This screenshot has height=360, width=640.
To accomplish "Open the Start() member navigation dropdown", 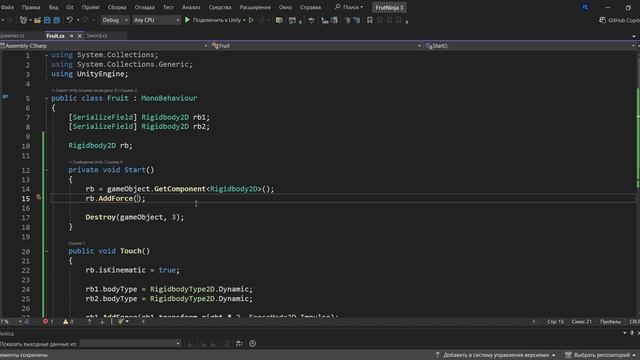I will tap(530, 46).
